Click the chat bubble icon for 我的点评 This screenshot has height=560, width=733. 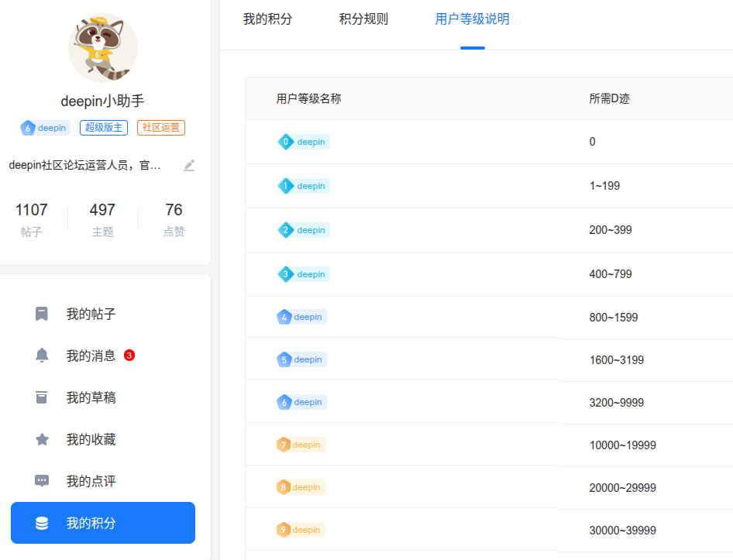(x=42, y=480)
